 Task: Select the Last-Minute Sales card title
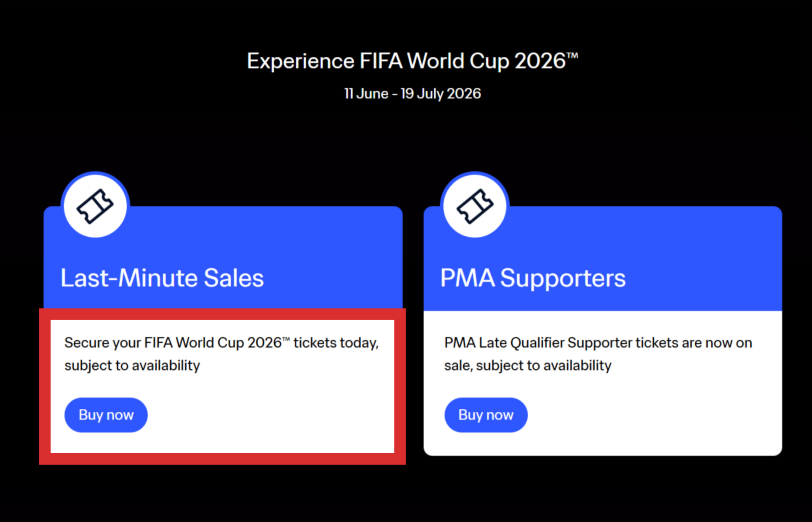click(x=162, y=278)
